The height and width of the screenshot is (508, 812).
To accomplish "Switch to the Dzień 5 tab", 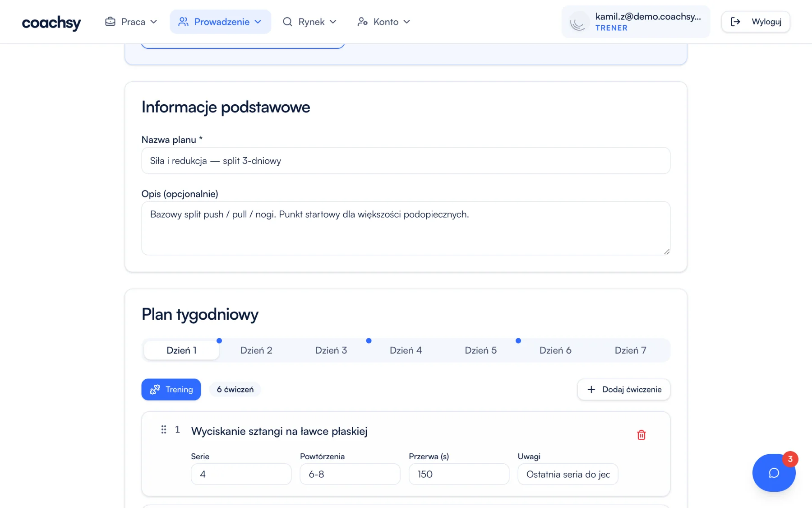I will [481, 350].
